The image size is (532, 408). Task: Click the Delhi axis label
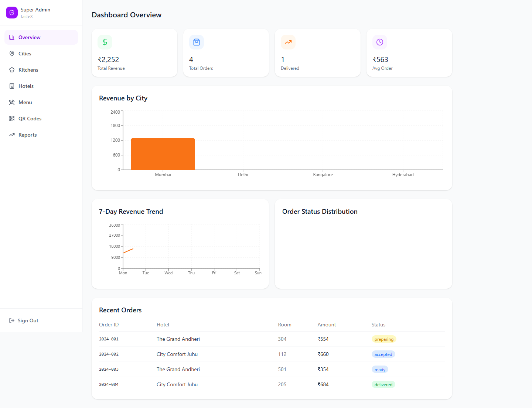click(243, 175)
